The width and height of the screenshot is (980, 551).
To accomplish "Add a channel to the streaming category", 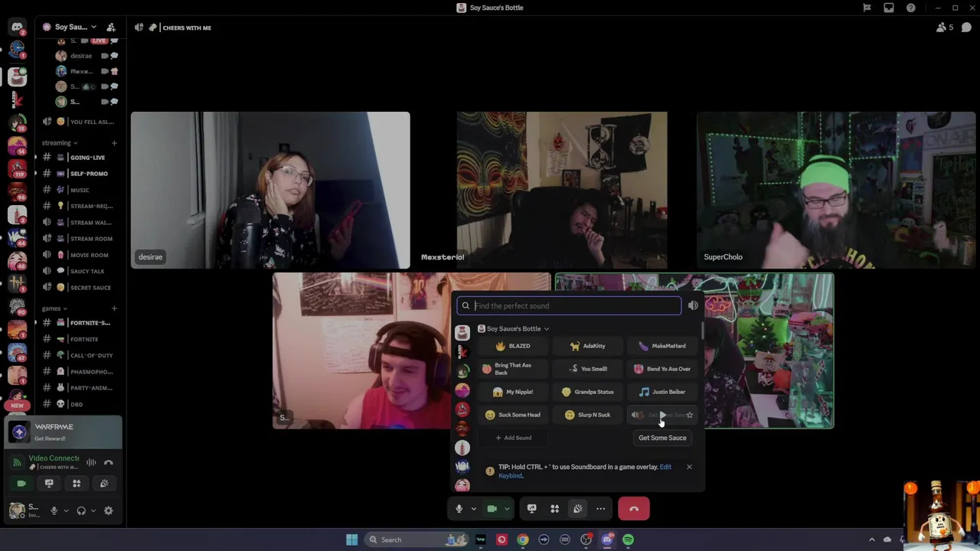I will (x=114, y=142).
